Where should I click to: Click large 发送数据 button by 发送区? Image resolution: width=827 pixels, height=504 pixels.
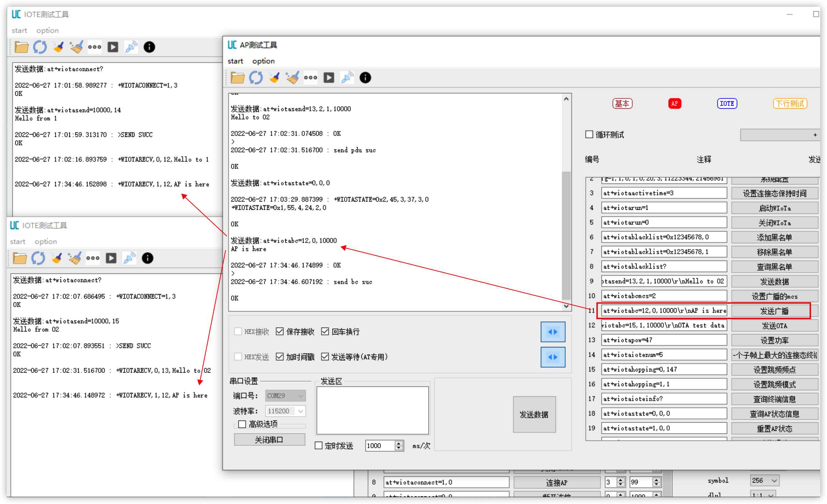[x=534, y=414]
